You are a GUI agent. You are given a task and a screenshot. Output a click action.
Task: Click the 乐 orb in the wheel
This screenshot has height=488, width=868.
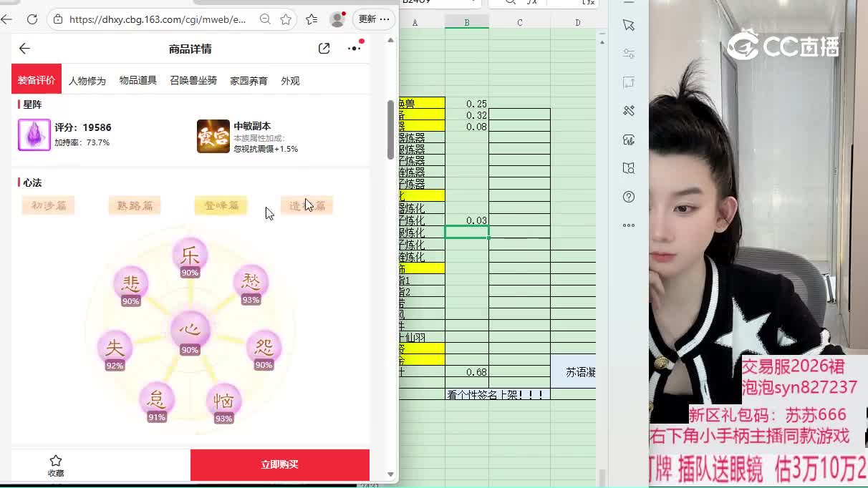point(190,257)
